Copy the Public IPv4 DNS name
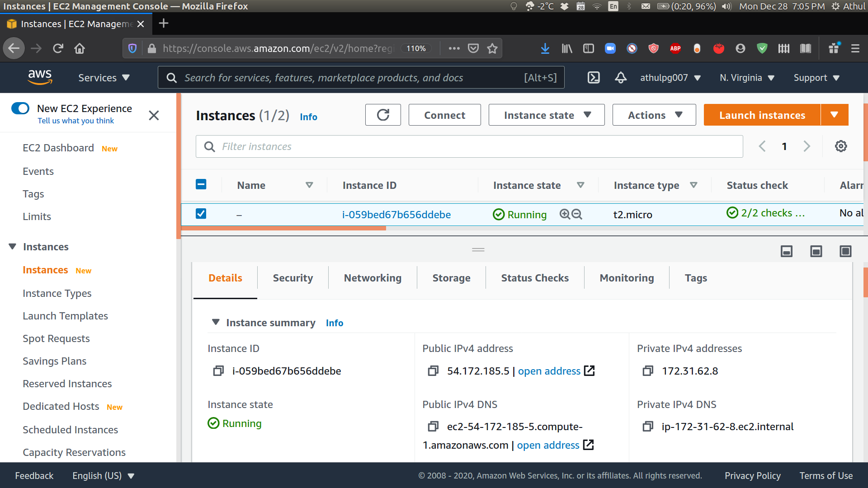Image resolution: width=868 pixels, height=488 pixels. coord(433,427)
